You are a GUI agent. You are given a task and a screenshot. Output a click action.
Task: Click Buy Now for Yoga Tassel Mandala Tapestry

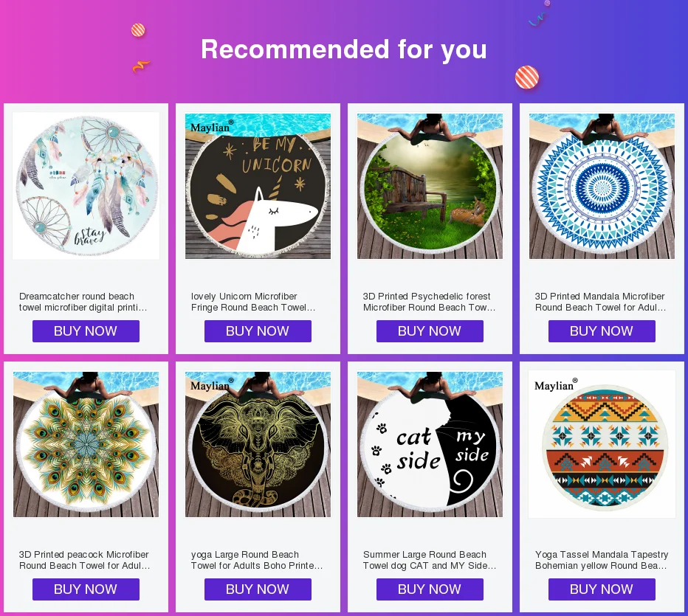pyautogui.click(x=602, y=589)
